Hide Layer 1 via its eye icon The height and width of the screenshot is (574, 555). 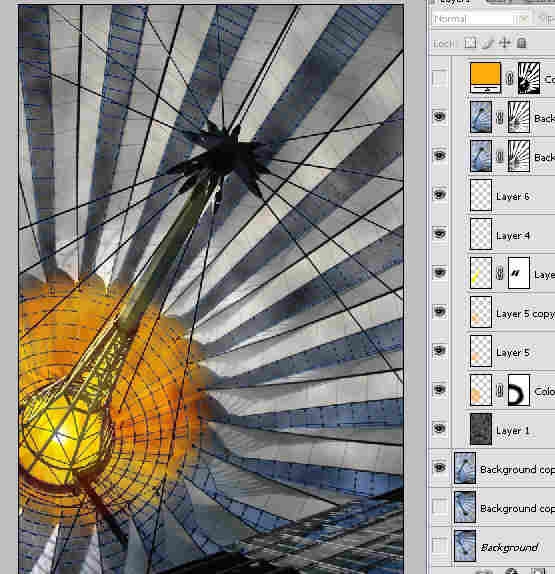(439, 429)
